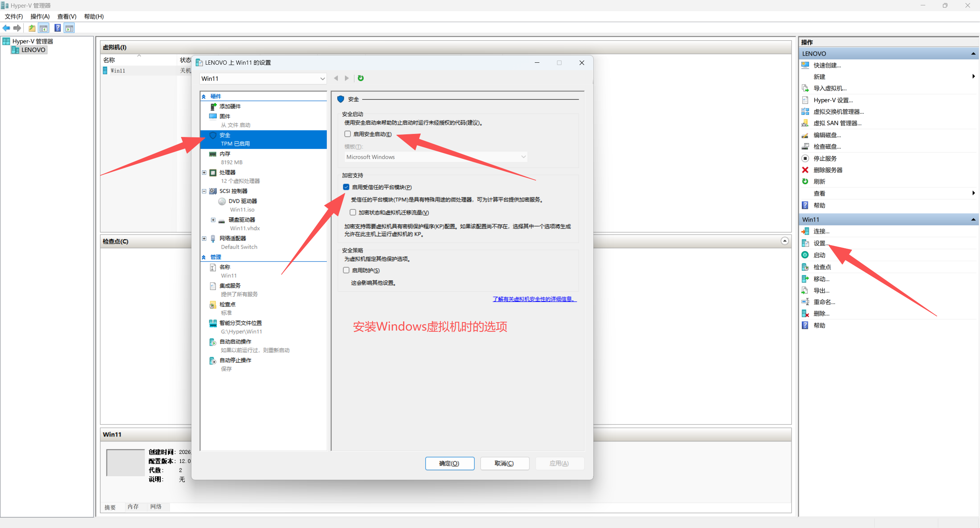Open the 新建 submenu in actions pane
The image size is (980, 528).
click(888, 77)
